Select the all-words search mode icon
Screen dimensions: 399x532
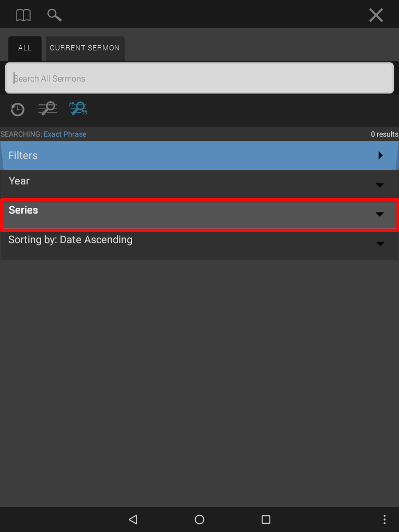click(x=48, y=109)
